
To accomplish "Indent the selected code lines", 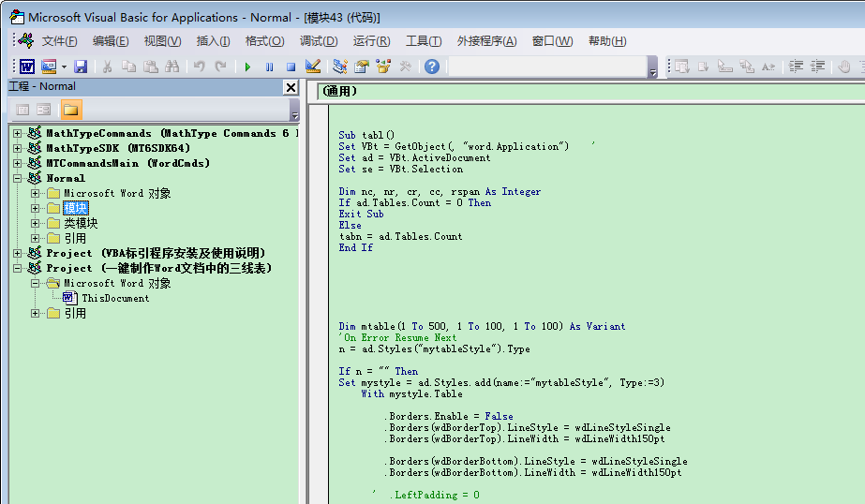I will pyautogui.click(x=796, y=67).
